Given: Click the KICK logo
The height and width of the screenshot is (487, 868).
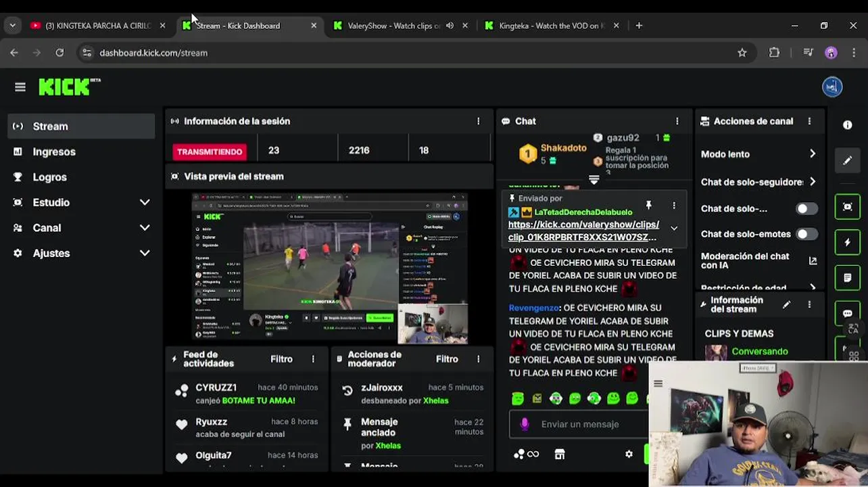Looking at the screenshot, I should (69, 87).
